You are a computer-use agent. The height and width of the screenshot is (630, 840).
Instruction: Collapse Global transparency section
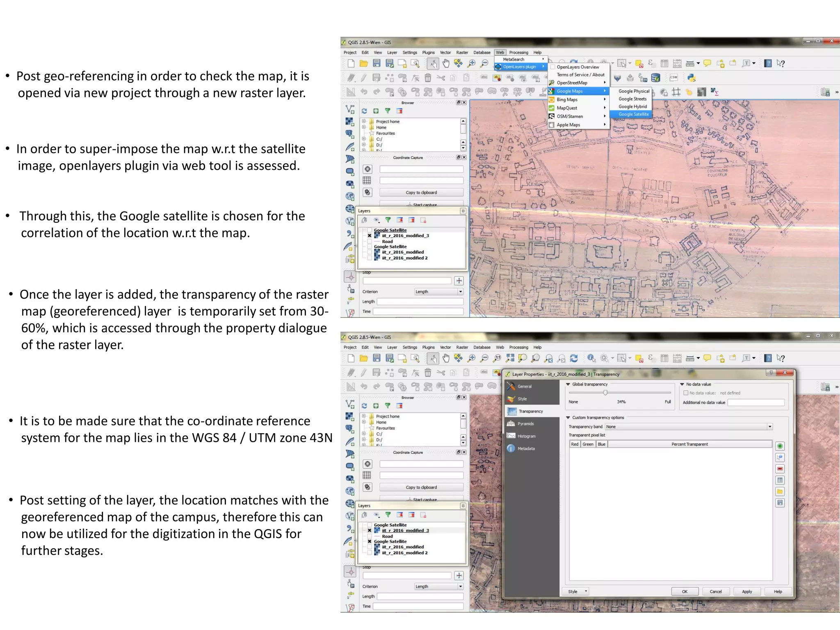[x=568, y=384]
